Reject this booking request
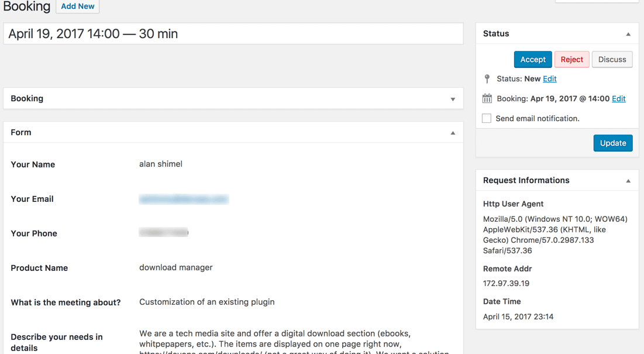Viewport: 644px width, 354px height. (x=571, y=59)
